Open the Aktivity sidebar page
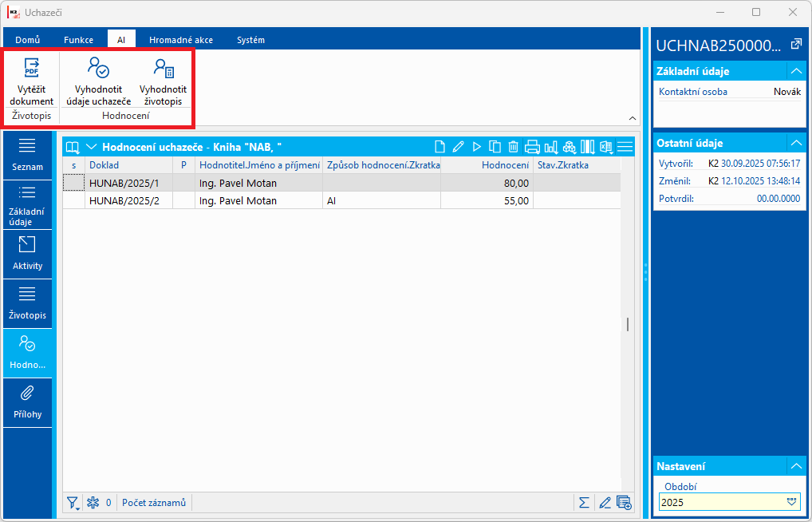The image size is (812, 522). click(27, 254)
